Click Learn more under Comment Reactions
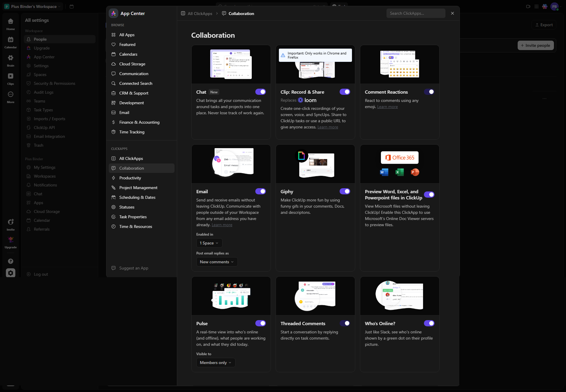 pyautogui.click(x=387, y=107)
